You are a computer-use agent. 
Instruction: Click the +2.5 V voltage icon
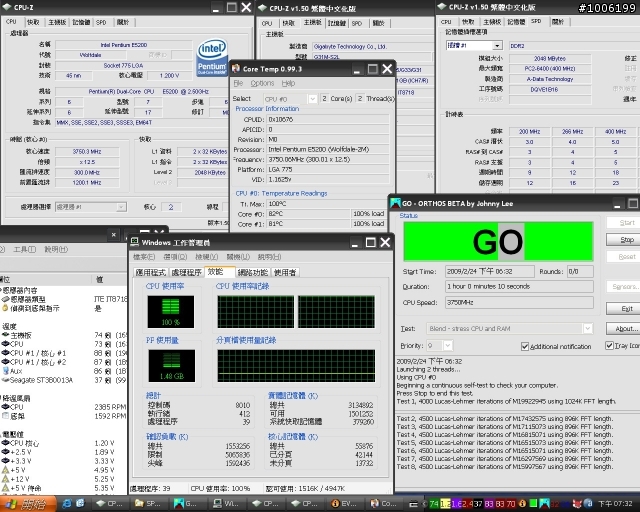tap(5, 452)
